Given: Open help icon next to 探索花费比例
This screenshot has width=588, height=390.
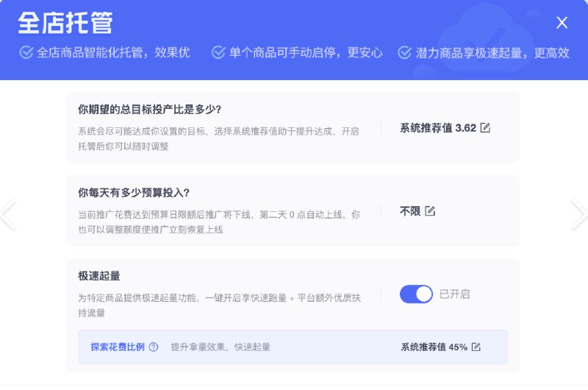Looking at the screenshot, I should tap(154, 347).
